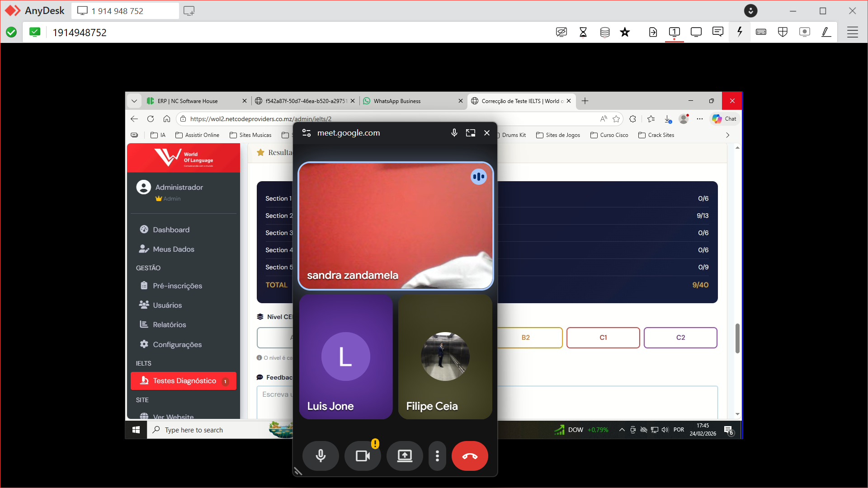The width and height of the screenshot is (868, 488).
Task: Mute microphone in Meet call
Action: (321, 456)
